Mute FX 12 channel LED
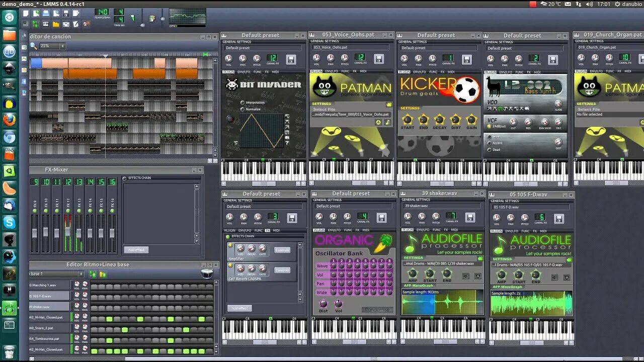The height and width of the screenshot is (362, 644). click(x=68, y=211)
